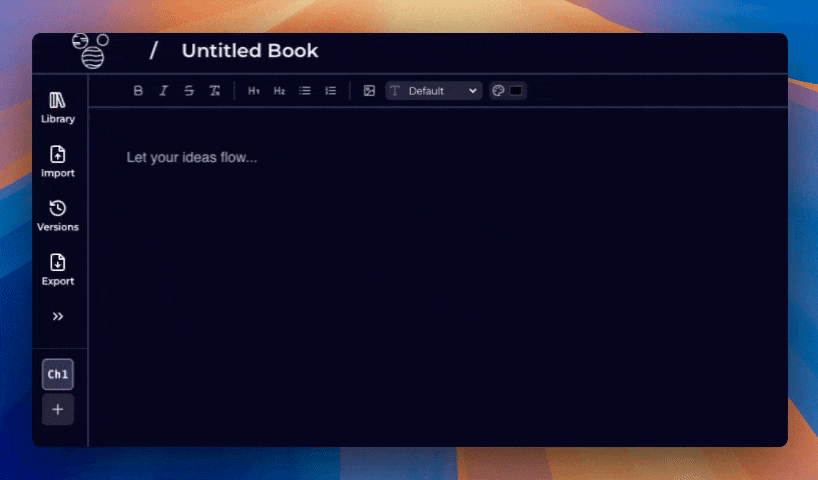Click the Untitled Book title
The width and height of the screenshot is (818, 480).
[x=250, y=51]
